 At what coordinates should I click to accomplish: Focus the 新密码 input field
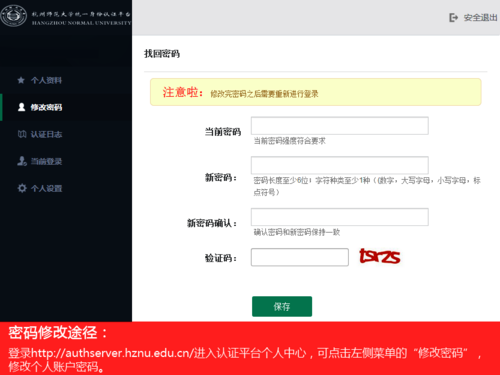pyautogui.click(x=340, y=165)
